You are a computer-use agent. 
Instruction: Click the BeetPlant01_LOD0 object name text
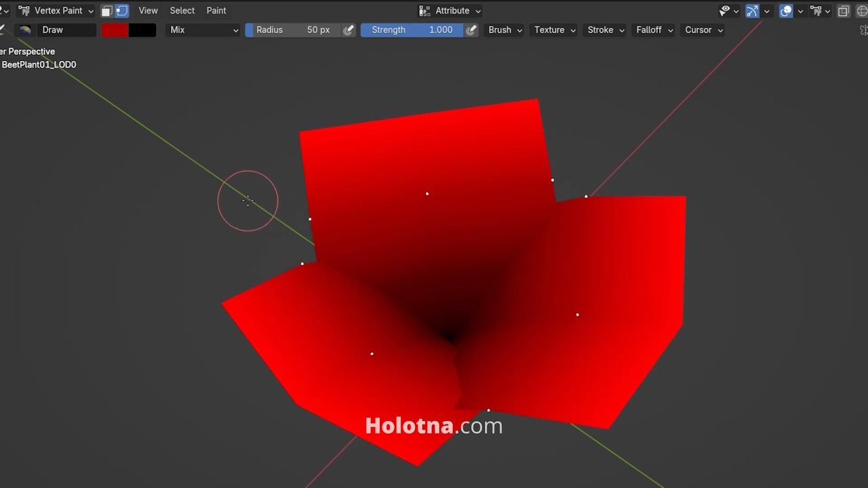[x=39, y=65]
